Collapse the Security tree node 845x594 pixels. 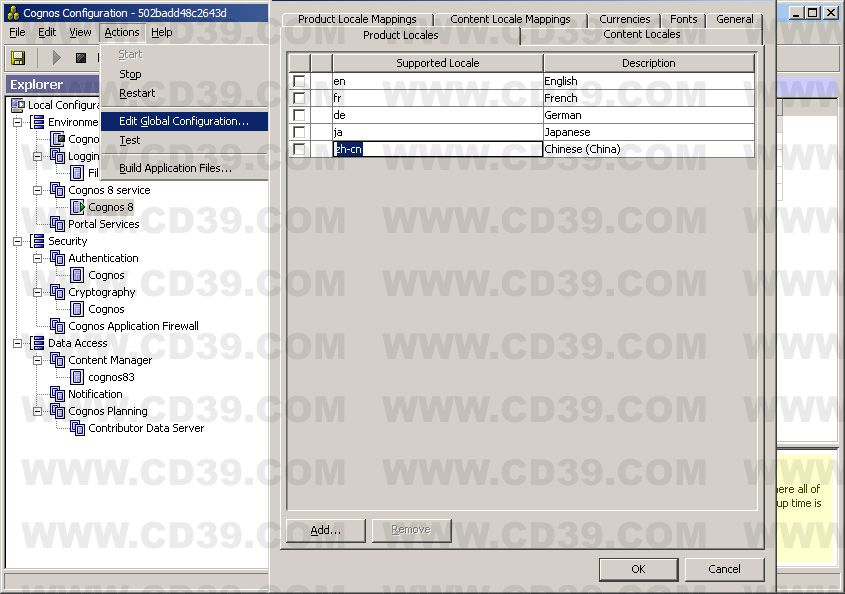click(x=18, y=241)
